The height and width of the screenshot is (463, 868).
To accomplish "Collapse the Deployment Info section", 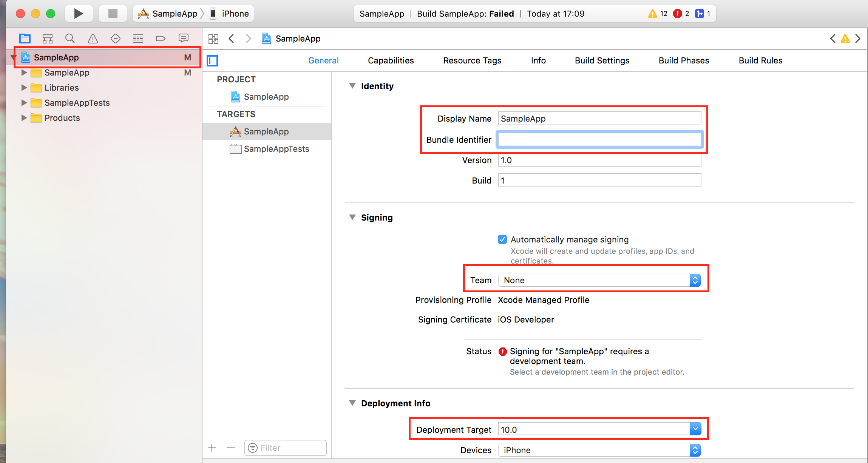I will pos(352,403).
